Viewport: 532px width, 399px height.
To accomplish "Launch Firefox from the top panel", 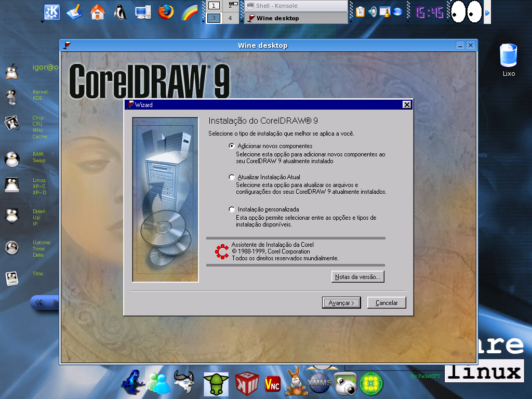I will tap(166, 12).
